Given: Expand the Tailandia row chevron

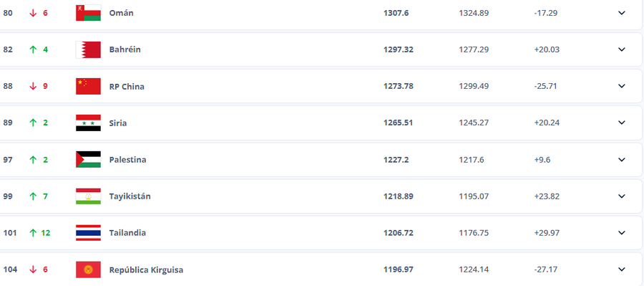Looking at the screenshot, I should coord(622,233).
